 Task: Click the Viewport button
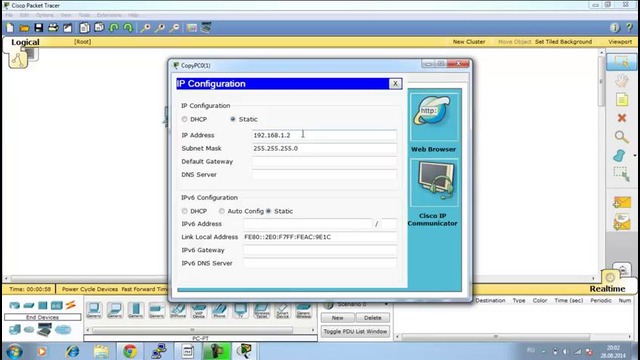point(620,42)
